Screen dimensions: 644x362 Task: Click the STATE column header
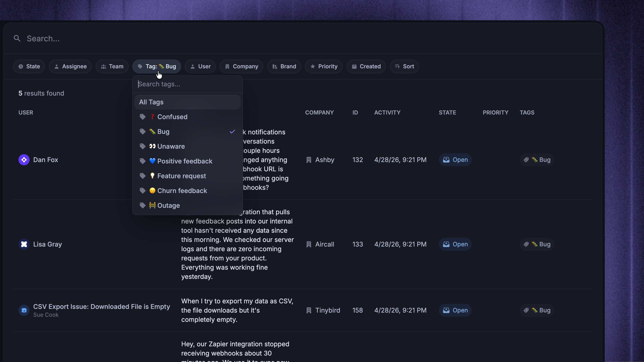coord(447,113)
